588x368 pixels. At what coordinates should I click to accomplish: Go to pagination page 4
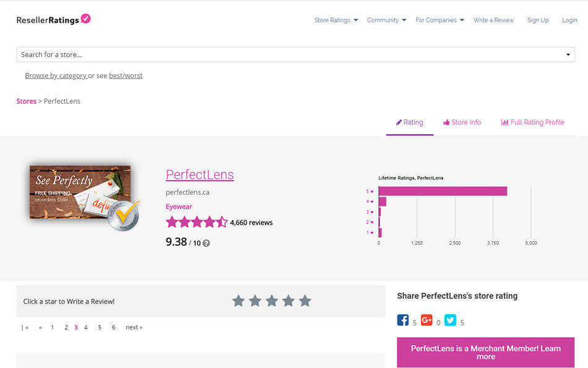(x=86, y=327)
